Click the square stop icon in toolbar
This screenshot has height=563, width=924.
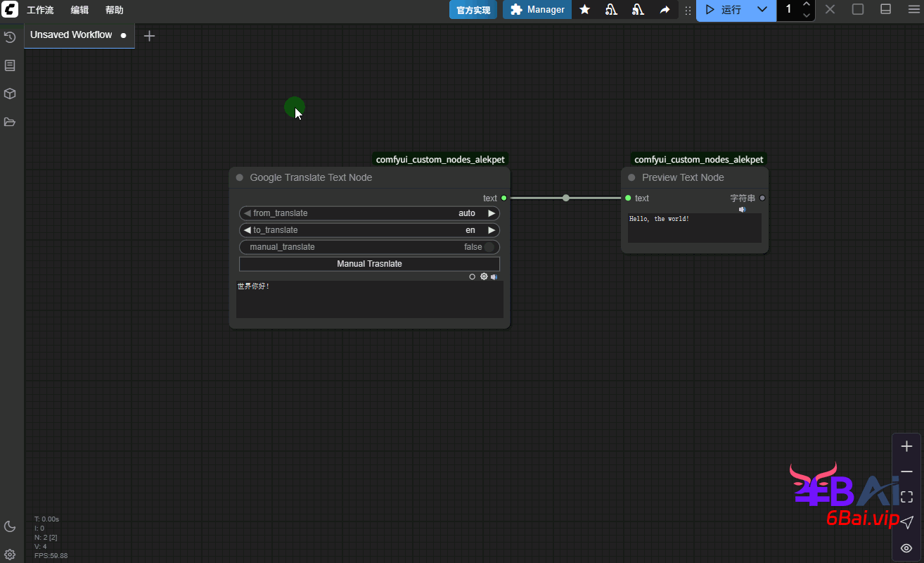858,10
